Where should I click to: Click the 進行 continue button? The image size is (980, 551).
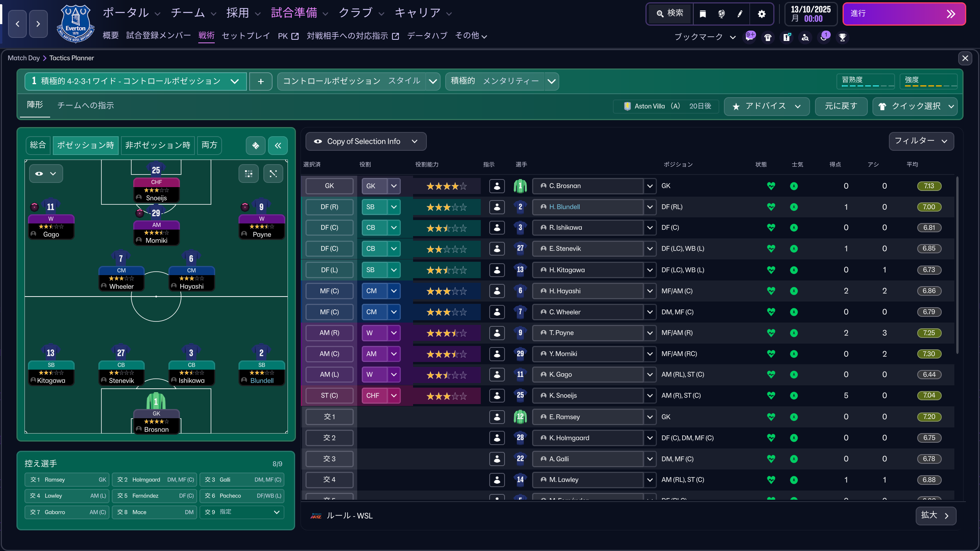point(903,14)
